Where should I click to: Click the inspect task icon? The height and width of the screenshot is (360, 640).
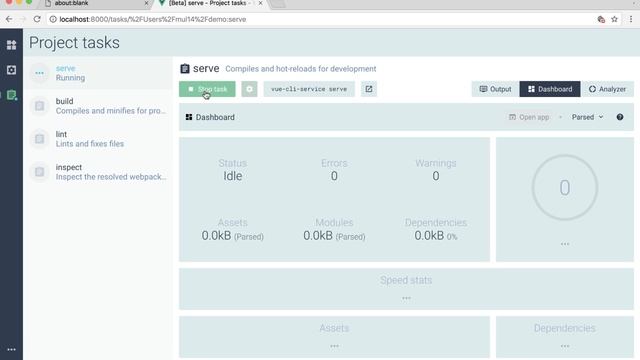40,172
